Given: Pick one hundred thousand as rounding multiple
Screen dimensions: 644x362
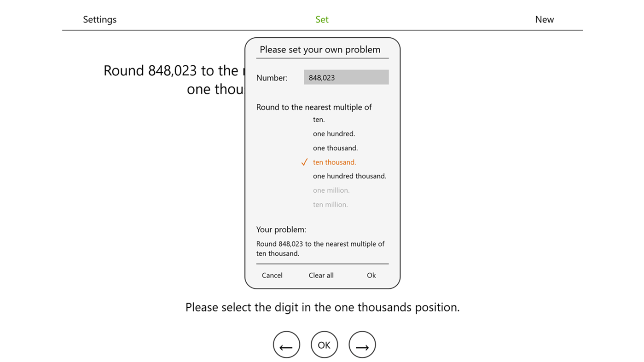Looking at the screenshot, I should point(349,176).
